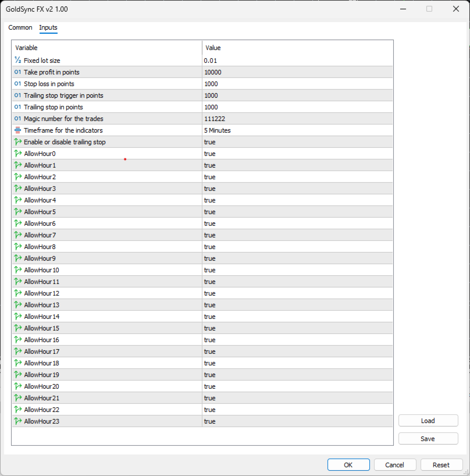
Task: Select the Trailing stop in points value 1000
Action: [x=211, y=107]
